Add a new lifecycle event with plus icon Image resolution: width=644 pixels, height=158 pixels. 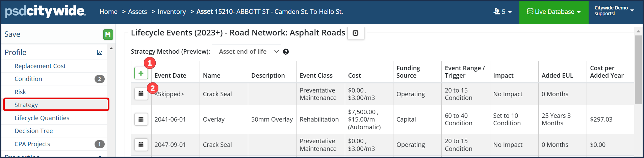click(141, 73)
